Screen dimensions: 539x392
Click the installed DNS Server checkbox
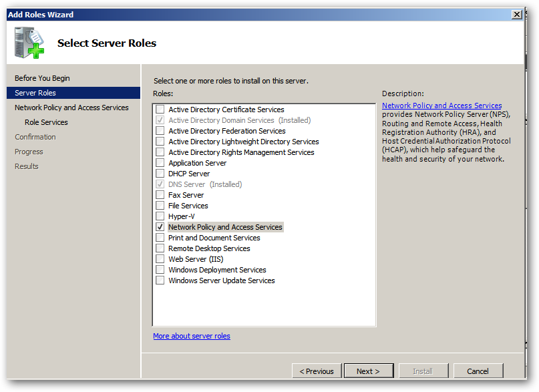[160, 184]
